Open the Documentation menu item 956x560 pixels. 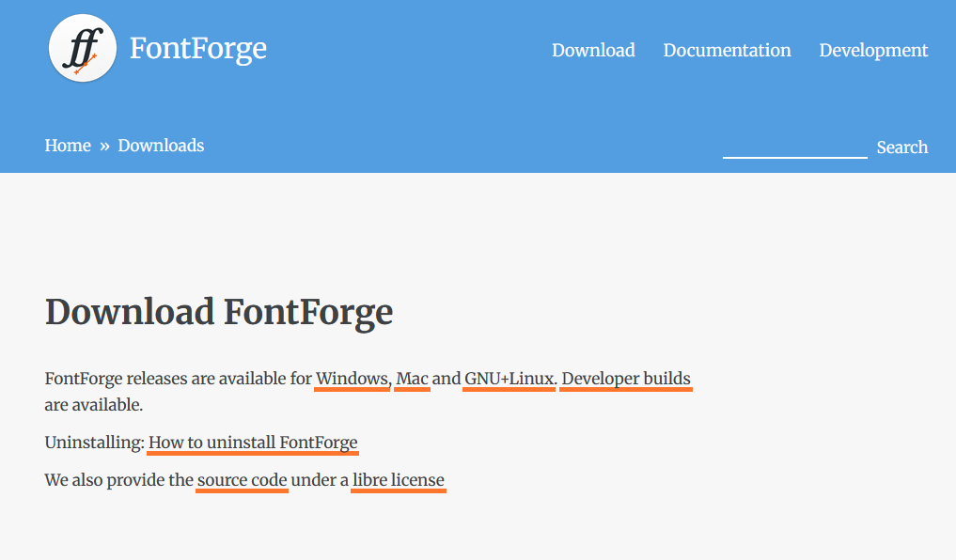point(727,51)
